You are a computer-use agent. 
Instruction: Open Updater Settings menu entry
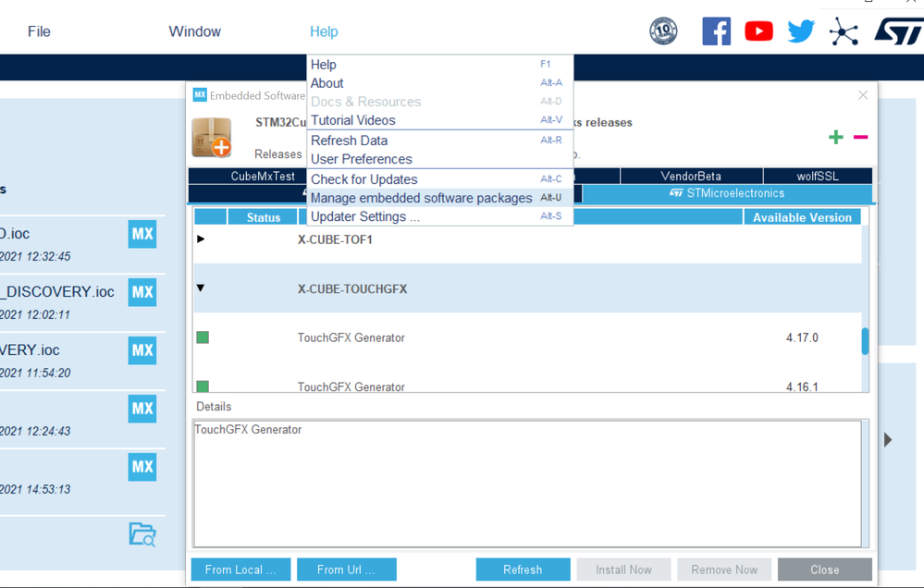pos(439,217)
